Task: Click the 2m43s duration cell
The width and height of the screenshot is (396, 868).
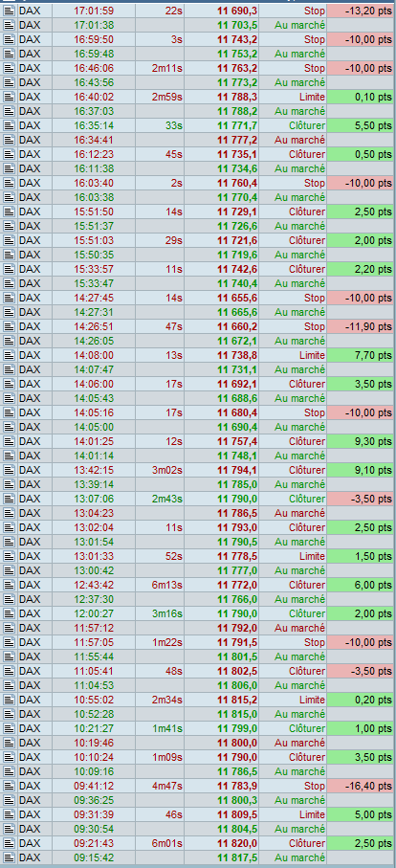Action: click(161, 499)
